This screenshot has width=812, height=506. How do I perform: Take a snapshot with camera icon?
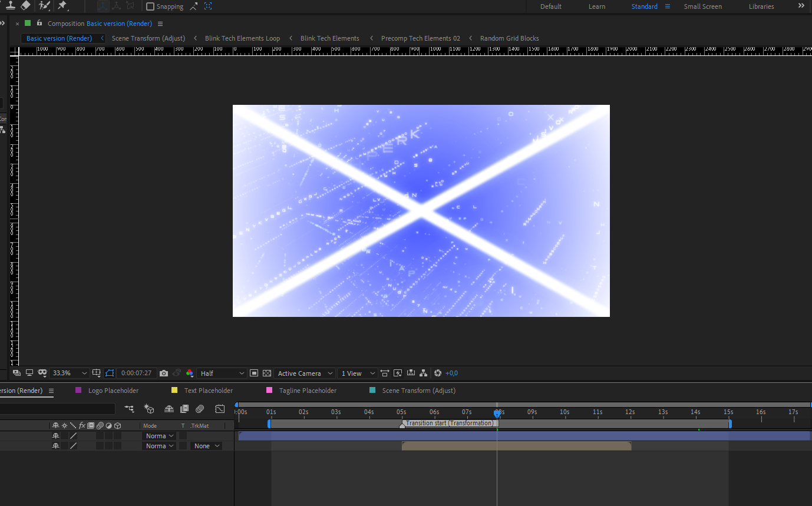point(164,373)
